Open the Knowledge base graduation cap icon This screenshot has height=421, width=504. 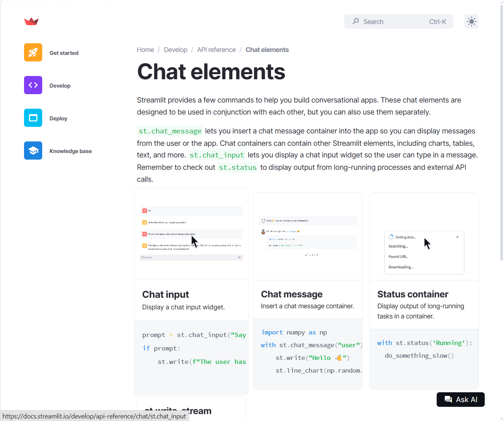pos(33,151)
